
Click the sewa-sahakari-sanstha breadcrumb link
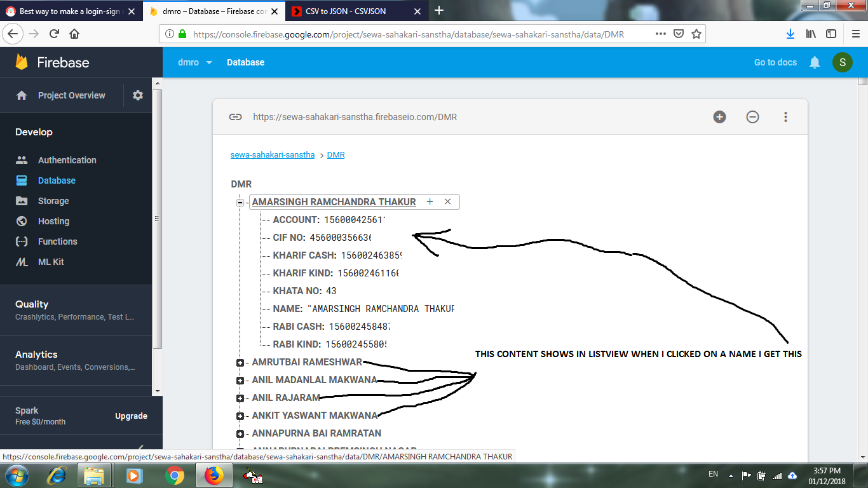tap(272, 155)
